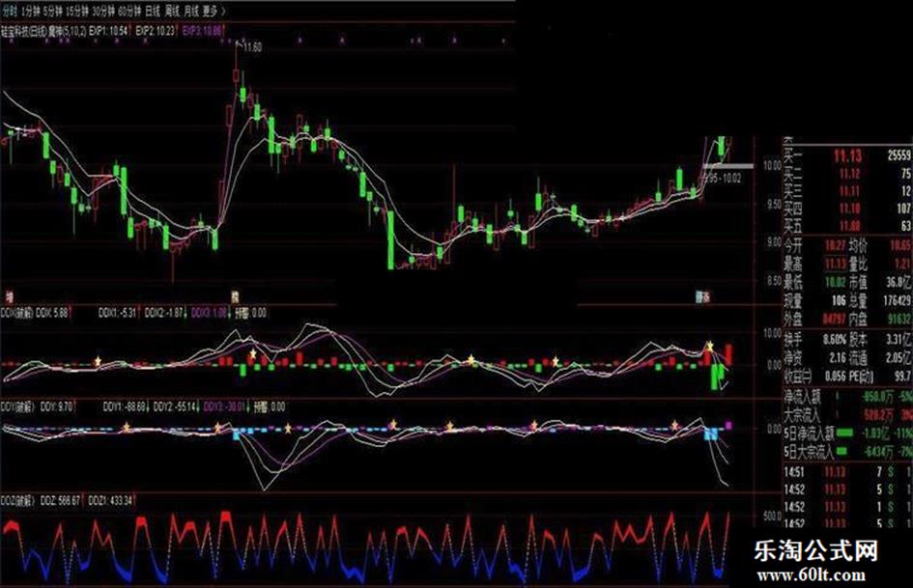Click the EXP2: 10.23 indicator value
The image size is (913, 588).
pyautogui.click(x=155, y=31)
